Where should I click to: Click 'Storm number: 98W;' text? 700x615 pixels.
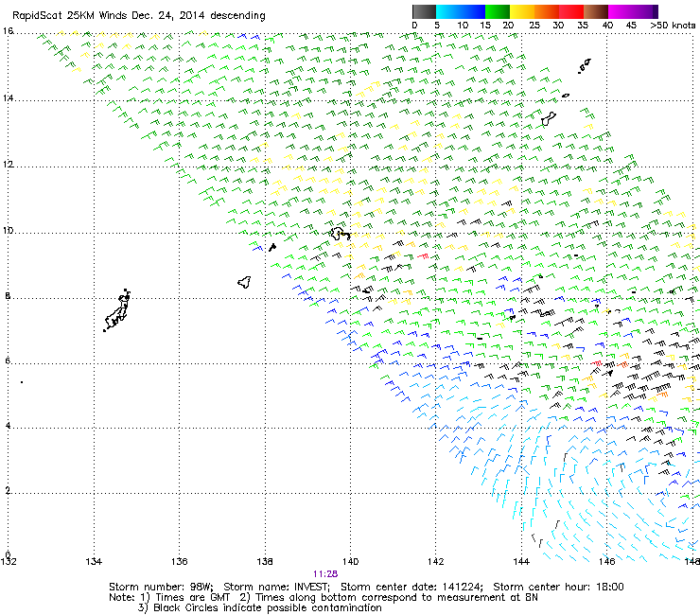161,587
